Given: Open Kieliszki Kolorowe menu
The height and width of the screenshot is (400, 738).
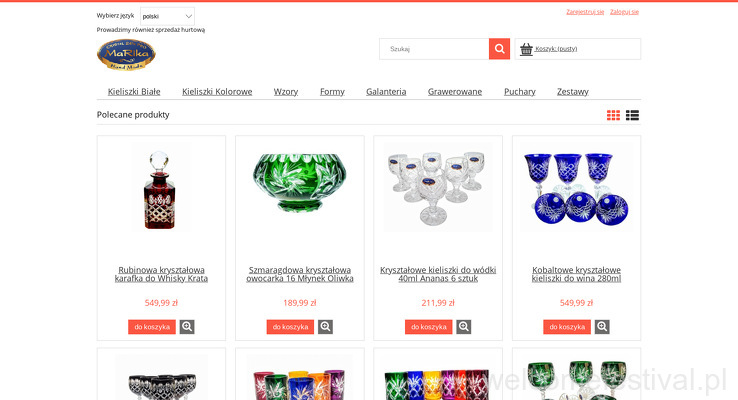Looking at the screenshot, I should (x=217, y=92).
